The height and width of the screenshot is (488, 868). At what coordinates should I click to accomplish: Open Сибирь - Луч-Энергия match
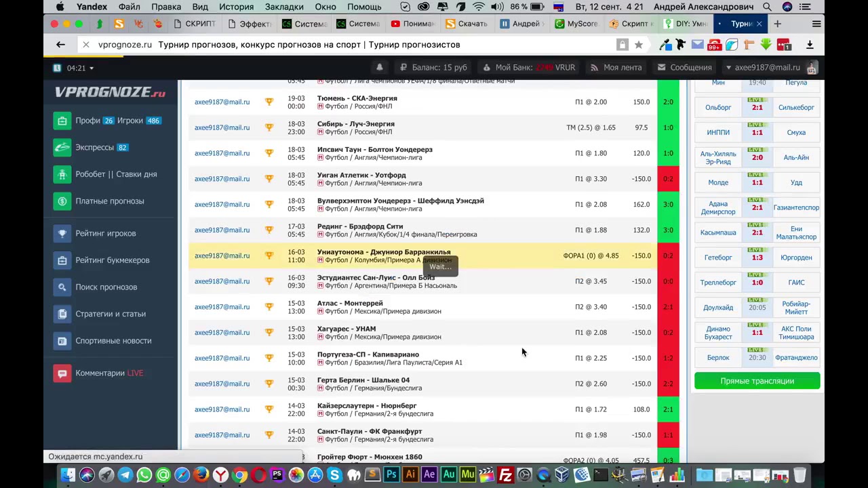355,124
